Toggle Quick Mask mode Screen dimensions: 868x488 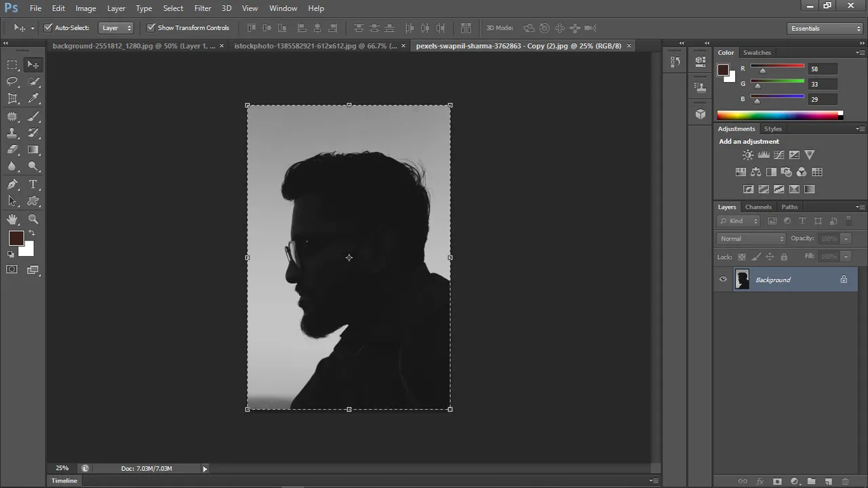pos(12,270)
